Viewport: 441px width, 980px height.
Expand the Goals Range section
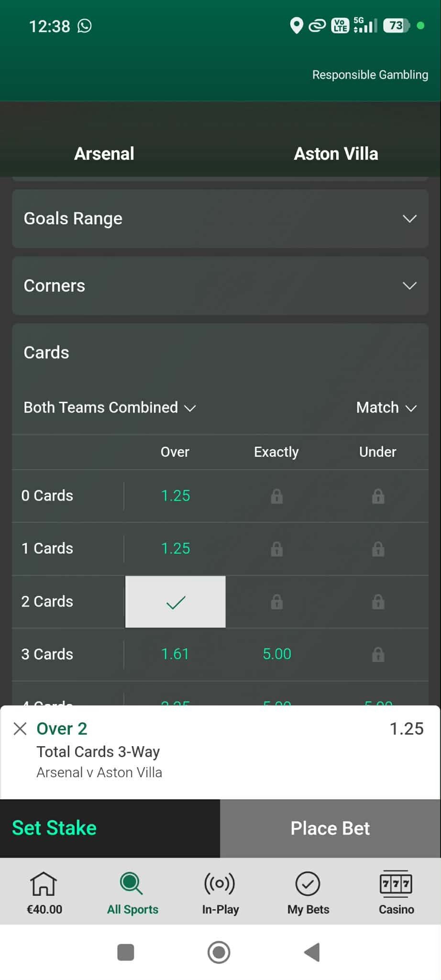point(220,219)
